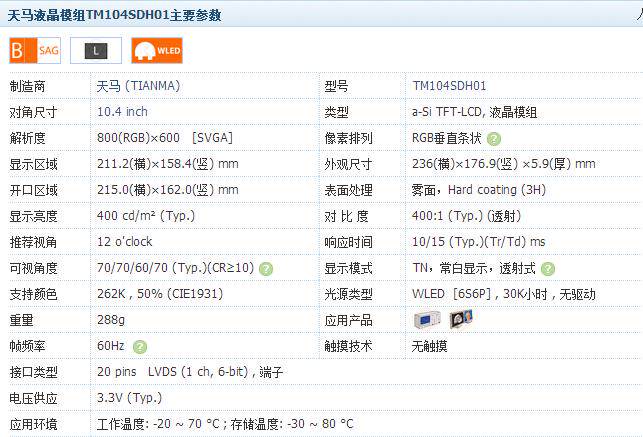
Task: Select the 288g weight value
Action: pyautogui.click(x=111, y=320)
